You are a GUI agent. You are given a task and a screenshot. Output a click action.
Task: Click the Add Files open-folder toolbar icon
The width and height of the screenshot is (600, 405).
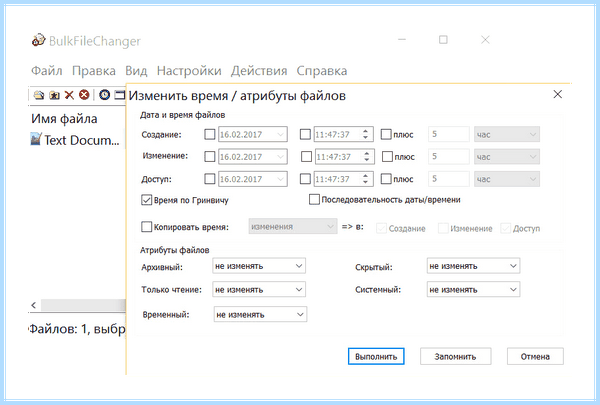coord(38,95)
